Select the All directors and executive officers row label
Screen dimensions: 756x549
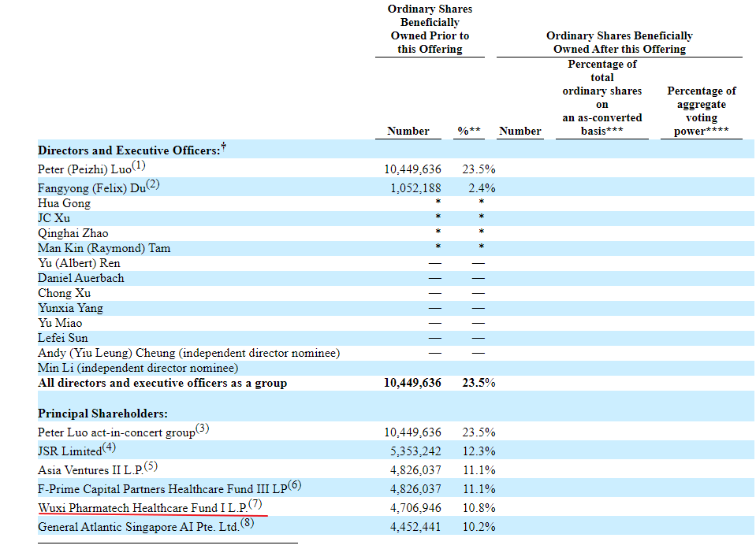pos(162,384)
